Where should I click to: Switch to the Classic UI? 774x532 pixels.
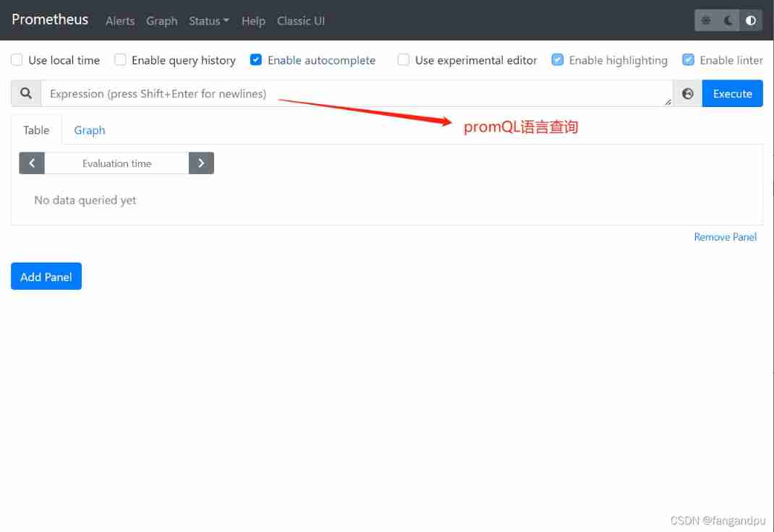point(301,21)
